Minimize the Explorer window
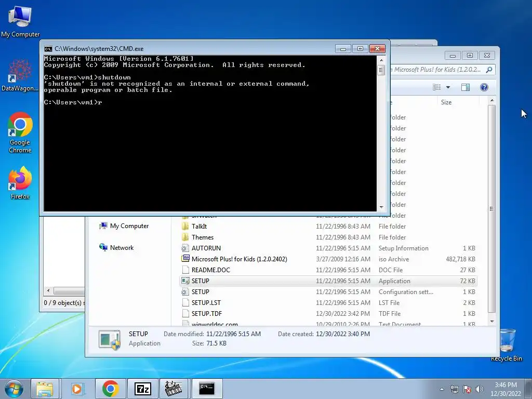Viewport: 532px width, 399px height. point(453,55)
